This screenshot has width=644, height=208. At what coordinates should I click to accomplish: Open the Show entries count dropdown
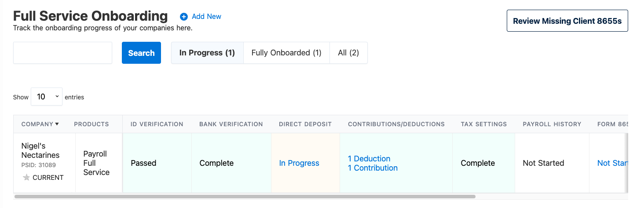(x=47, y=97)
